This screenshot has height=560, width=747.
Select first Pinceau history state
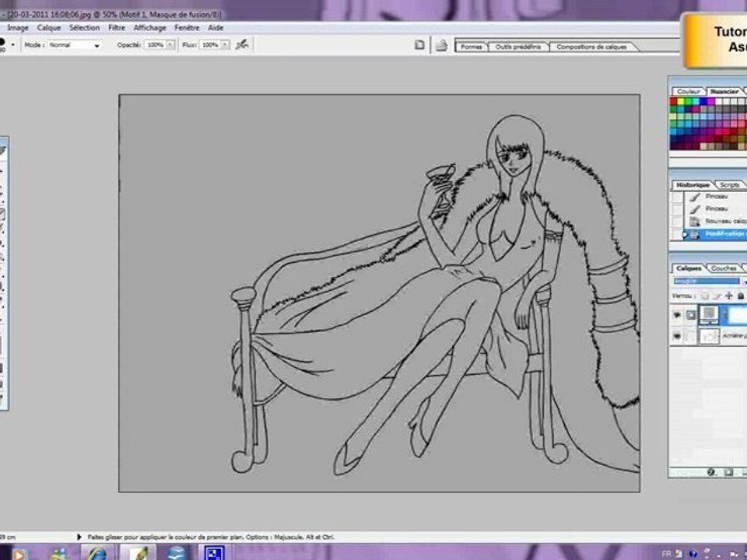(715, 196)
